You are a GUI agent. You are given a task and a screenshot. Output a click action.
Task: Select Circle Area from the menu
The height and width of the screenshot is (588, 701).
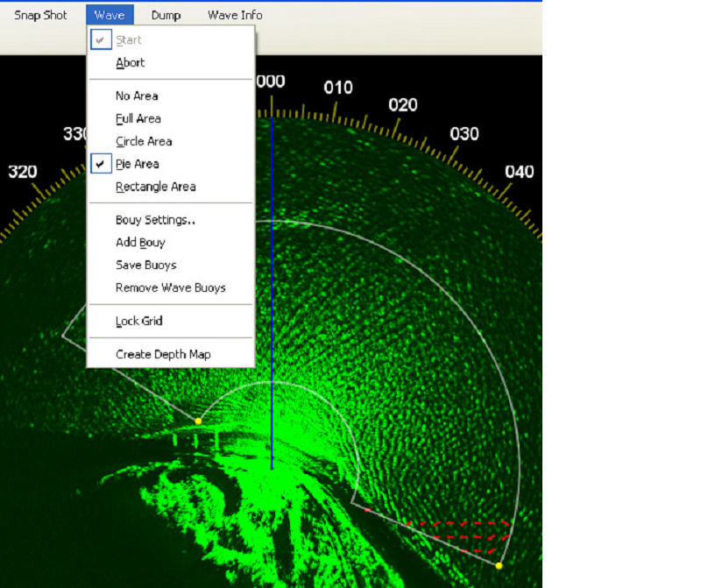[144, 142]
